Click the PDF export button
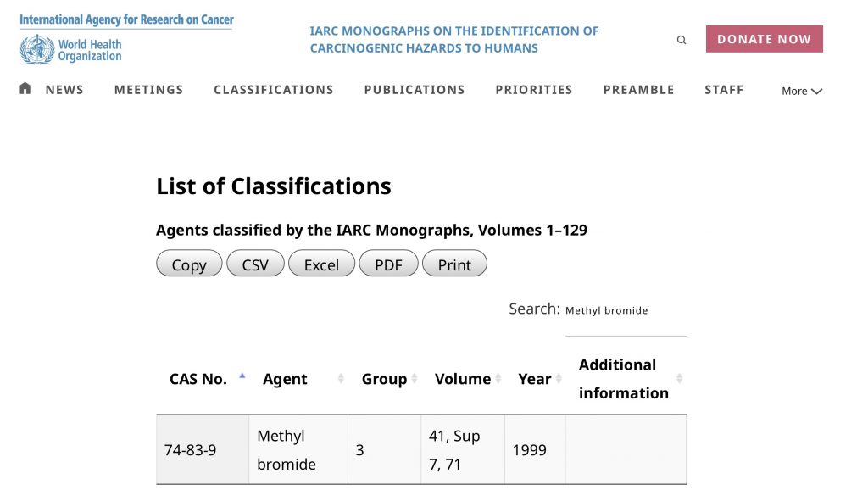 pyautogui.click(x=388, y=264)
